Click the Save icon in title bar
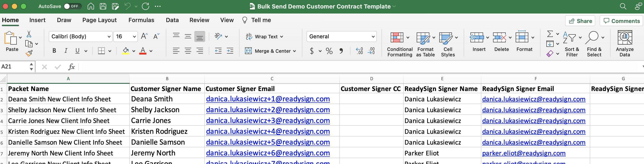Screen dimensions: 644x164 click(x=103, y=6)
